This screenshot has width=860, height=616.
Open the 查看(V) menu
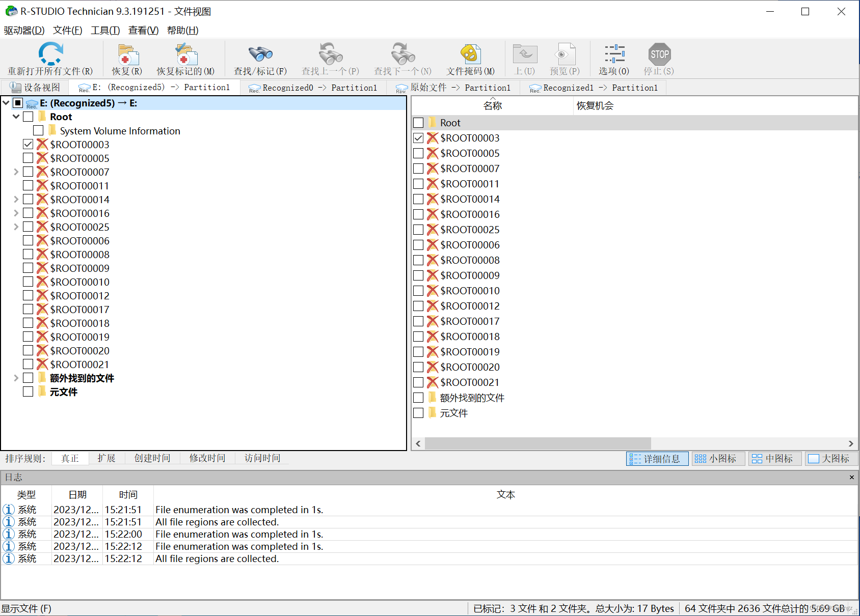coord(143,31)
